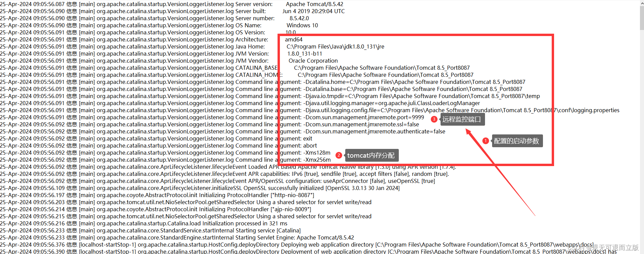Screen dimensions: 644x254
Task: Click the 'Server number:' label text
Action: click(255, 18)
